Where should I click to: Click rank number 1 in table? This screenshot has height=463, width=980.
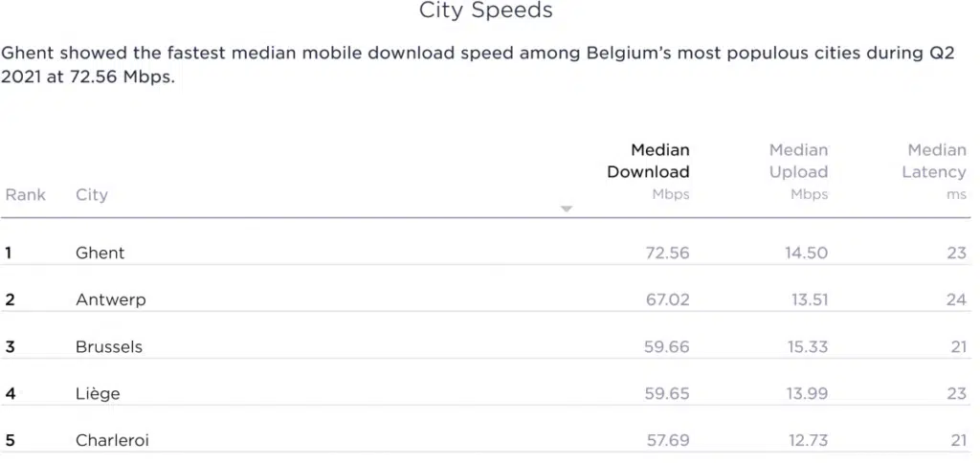click(x=8, y=253)
